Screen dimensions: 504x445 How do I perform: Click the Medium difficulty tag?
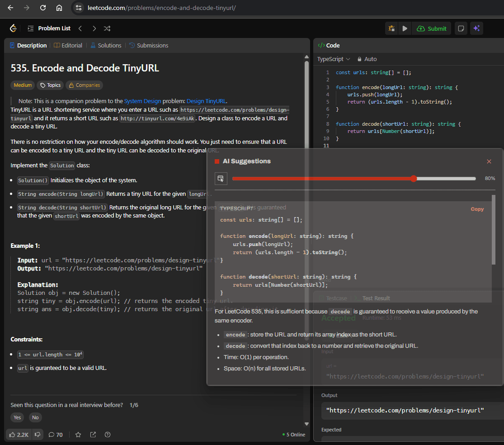tap(23, 85)
